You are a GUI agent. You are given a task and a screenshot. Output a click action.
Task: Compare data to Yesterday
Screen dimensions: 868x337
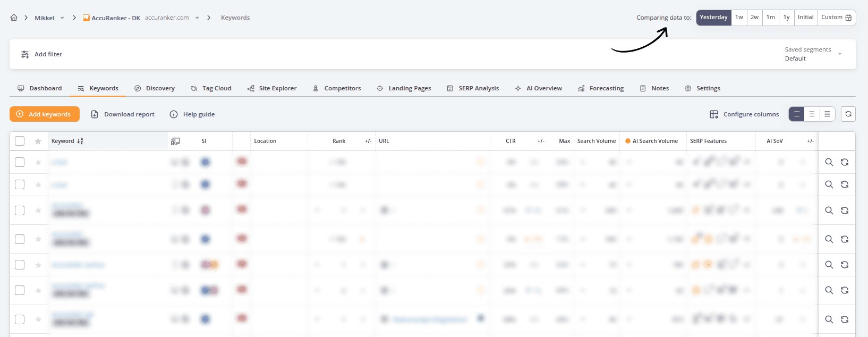[713, 18]
